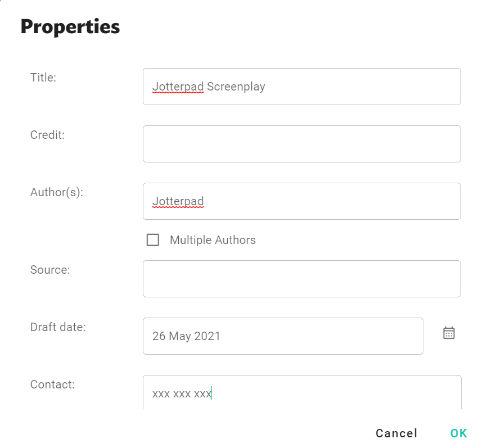Click the underlined Jotterpad text in Author(s)

178,201
